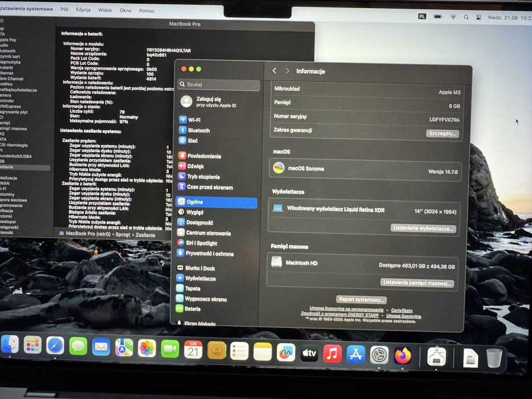Go back with Settings back chevron

click(x=274, y=71)
